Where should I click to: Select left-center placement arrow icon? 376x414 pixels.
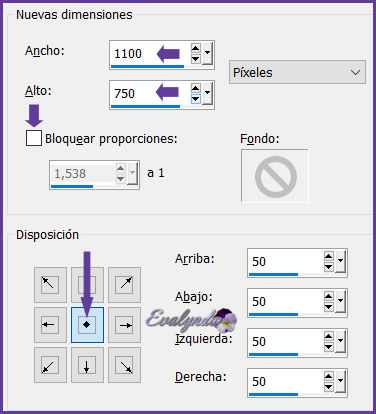pos(50,325)
